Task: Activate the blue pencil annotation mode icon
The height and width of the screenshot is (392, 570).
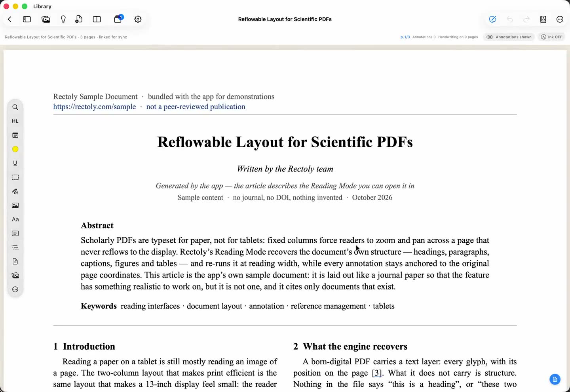Action: 493,19
